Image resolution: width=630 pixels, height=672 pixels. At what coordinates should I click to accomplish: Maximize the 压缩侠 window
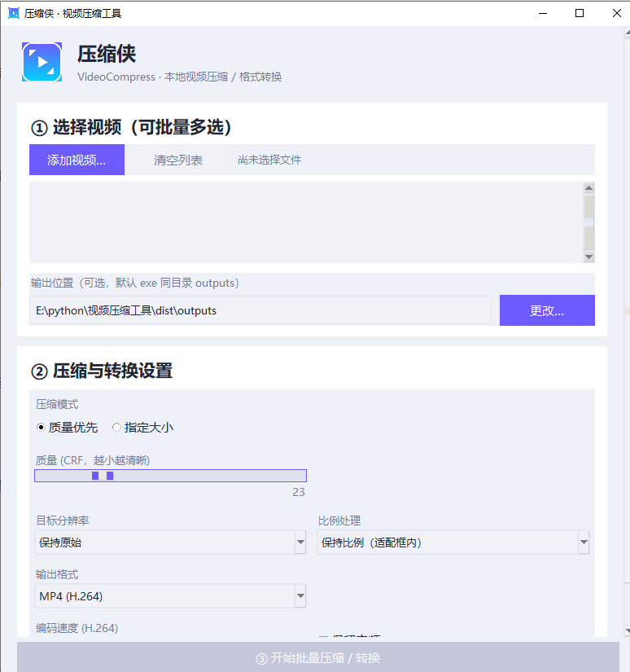(580, 13)
